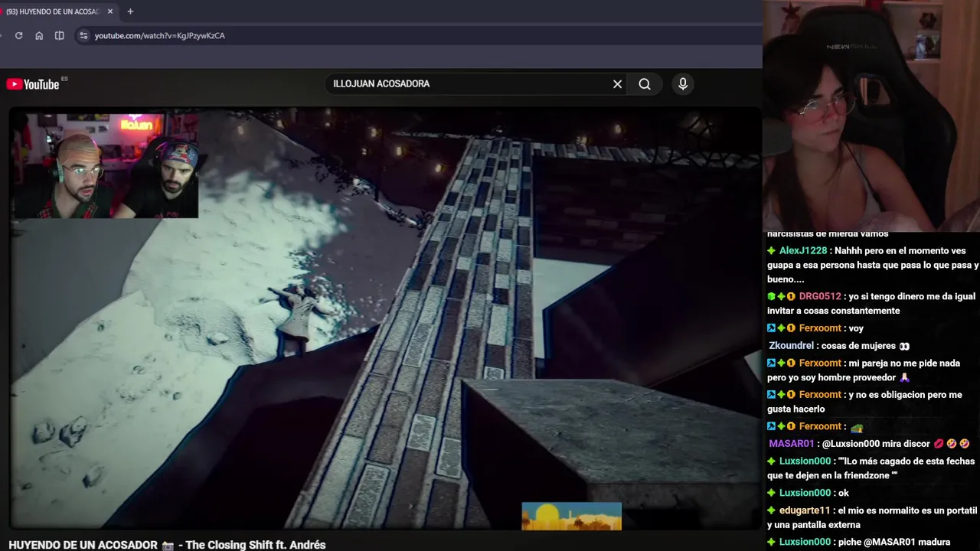Click Luxsion000 username on 'piche @MASAR01' message
The width and height of the screenshot is (980, 551).
point(805,541)
